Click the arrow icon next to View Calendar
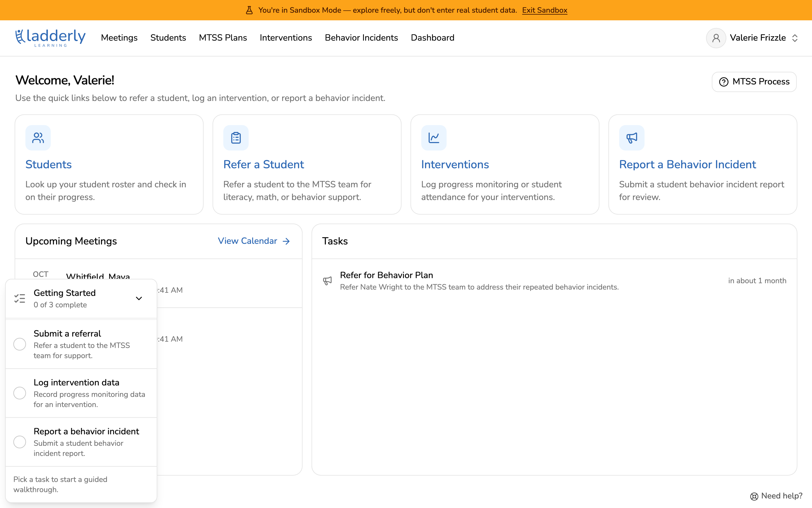The image size is (812, 508). click(x=286, y=241)
